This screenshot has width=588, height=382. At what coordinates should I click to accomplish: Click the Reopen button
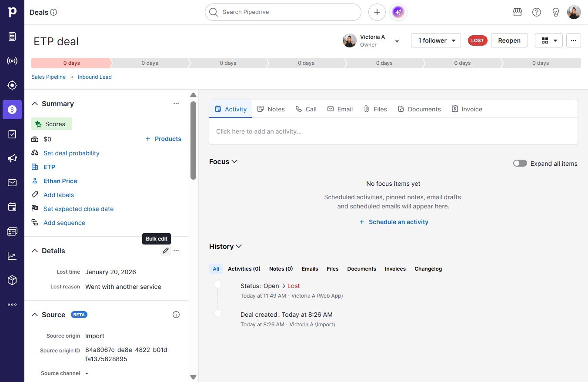[x=509, y=40]
